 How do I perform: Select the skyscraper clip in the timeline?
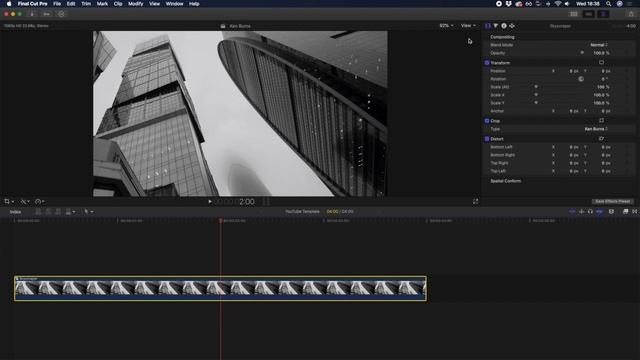coord(220,289)
